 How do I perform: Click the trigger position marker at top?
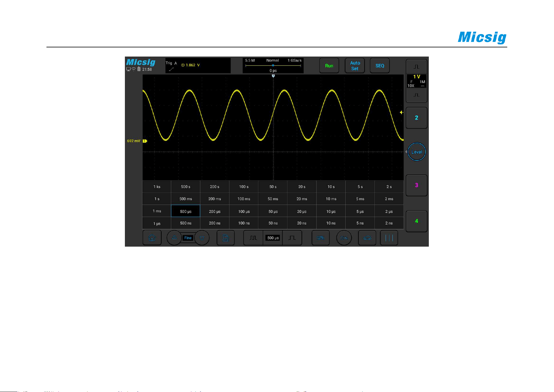pyautogui.click(x=273, y=76)
